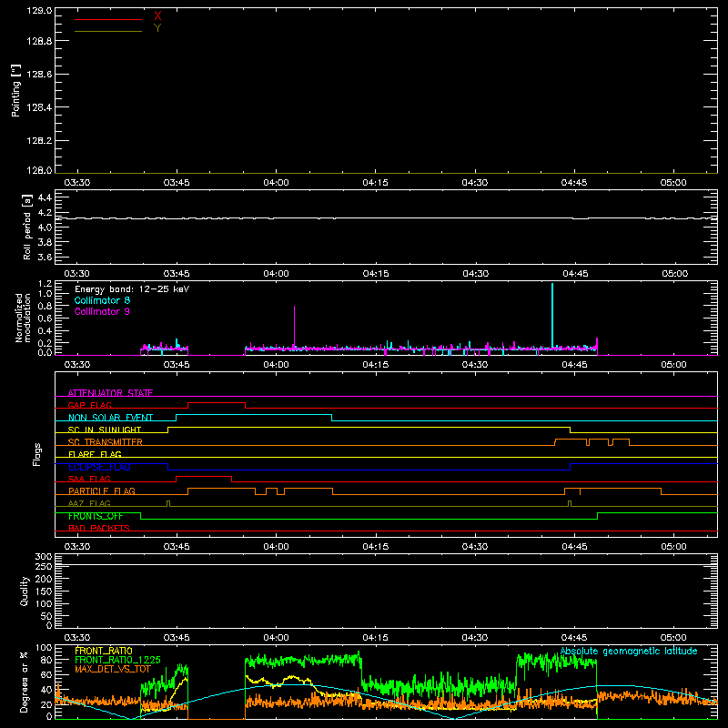Click 04:00 tick under Roll period plot
728x728 pixels.
pos(276,274)
